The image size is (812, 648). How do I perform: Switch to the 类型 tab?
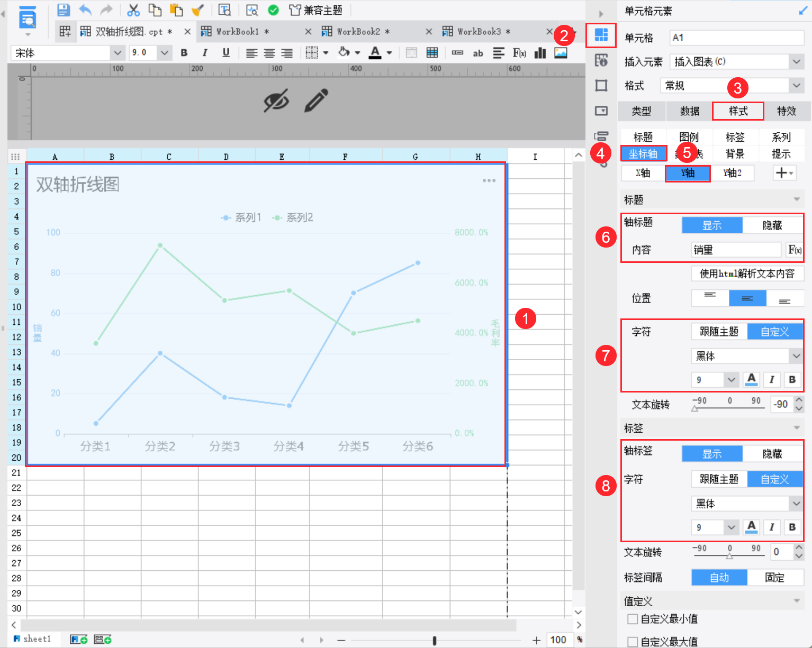642,111
